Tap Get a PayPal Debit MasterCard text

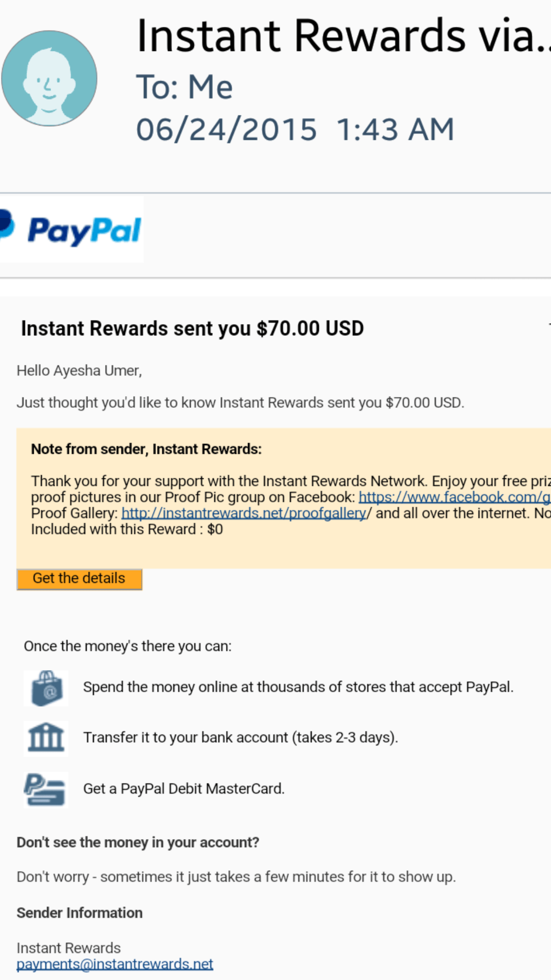(x=184, y=789)
